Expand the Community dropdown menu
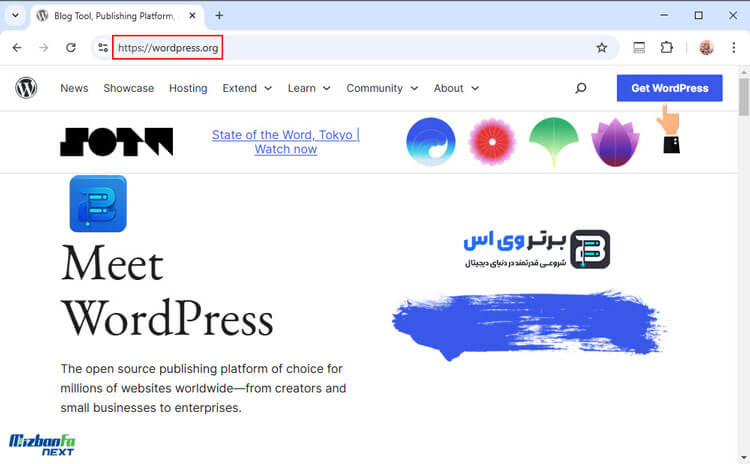The width and height of the screenshot is (750, 464). coord(382,88)
